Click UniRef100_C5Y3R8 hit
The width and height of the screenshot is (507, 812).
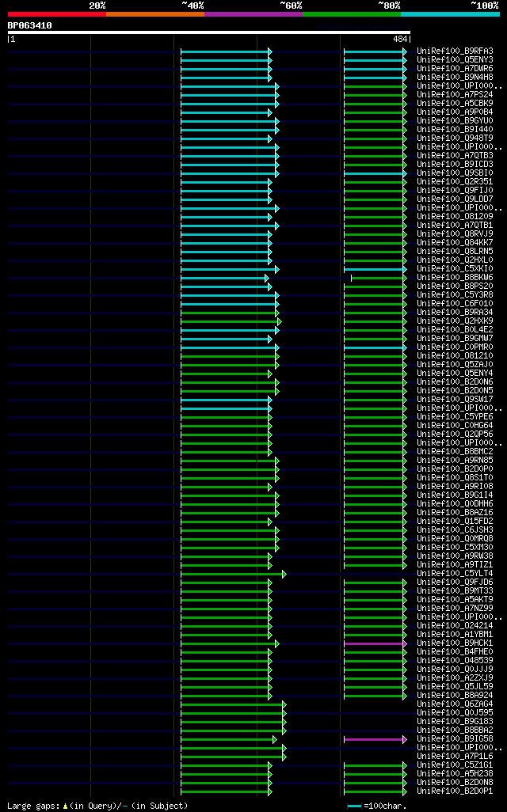coord(456,294)
